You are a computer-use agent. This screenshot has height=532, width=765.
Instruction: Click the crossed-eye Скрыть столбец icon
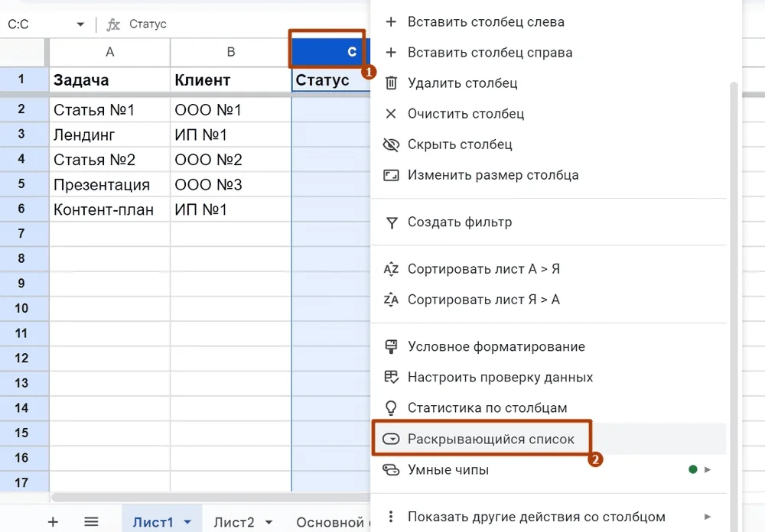391,144
